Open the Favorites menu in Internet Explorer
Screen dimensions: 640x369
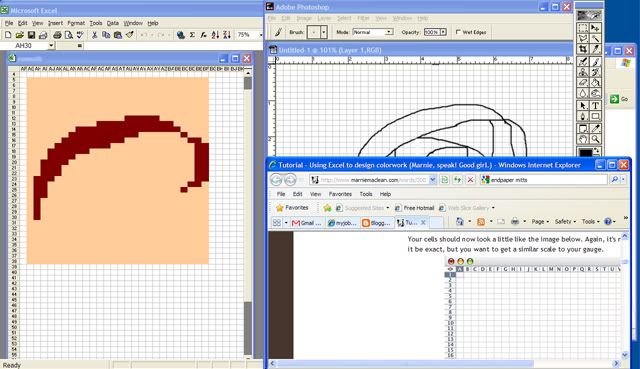(x=340, y=194)
